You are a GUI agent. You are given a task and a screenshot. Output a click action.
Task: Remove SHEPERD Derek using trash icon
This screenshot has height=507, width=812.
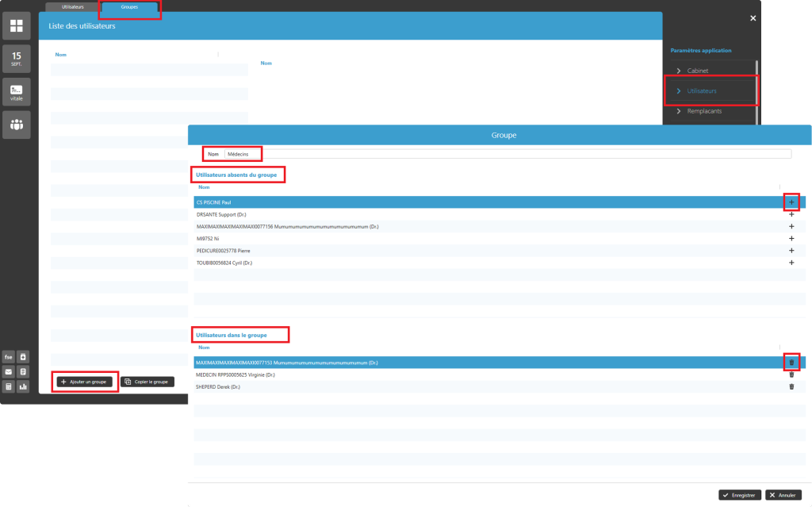791,386
